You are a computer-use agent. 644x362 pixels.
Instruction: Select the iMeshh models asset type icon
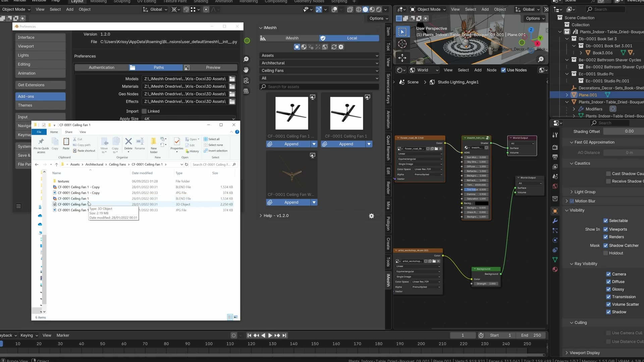[x=297, y=47]
